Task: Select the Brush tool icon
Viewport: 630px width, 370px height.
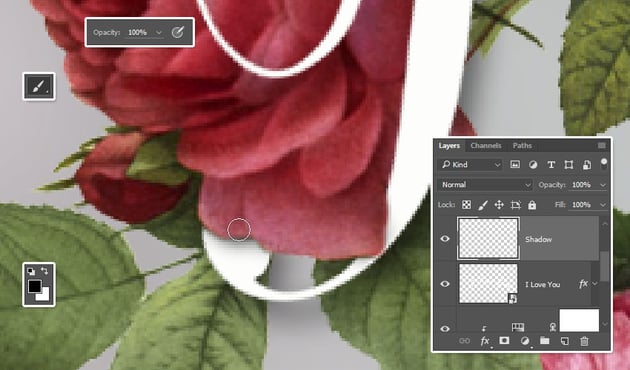Action: click(39, 86)
